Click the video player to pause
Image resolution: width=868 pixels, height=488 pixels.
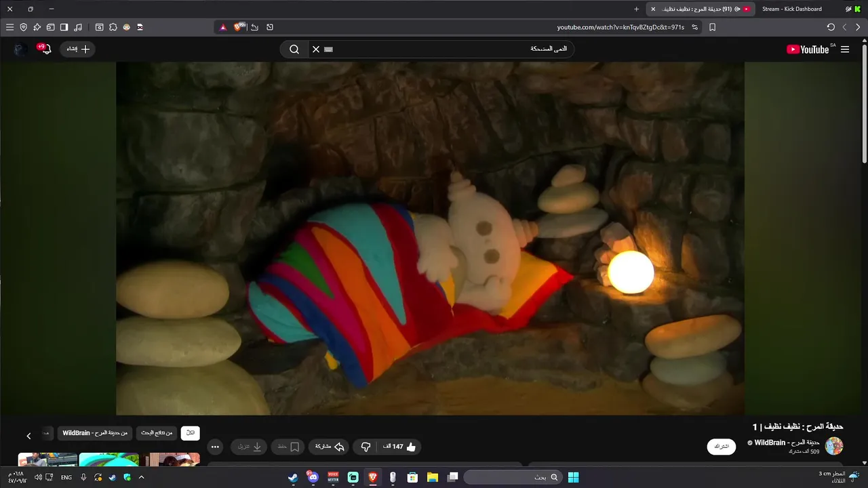click(430, 239)
